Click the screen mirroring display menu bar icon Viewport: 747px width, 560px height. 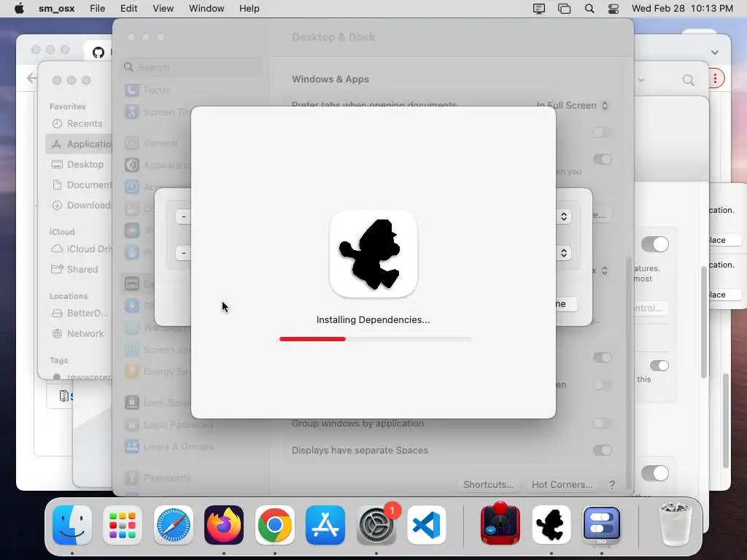tap(539, 9)
